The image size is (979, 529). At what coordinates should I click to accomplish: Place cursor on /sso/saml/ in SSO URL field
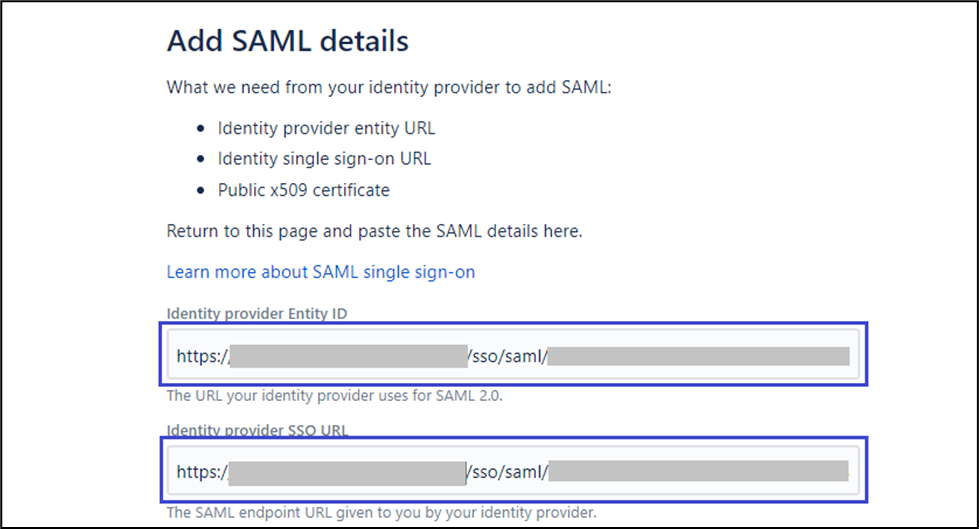506,470
